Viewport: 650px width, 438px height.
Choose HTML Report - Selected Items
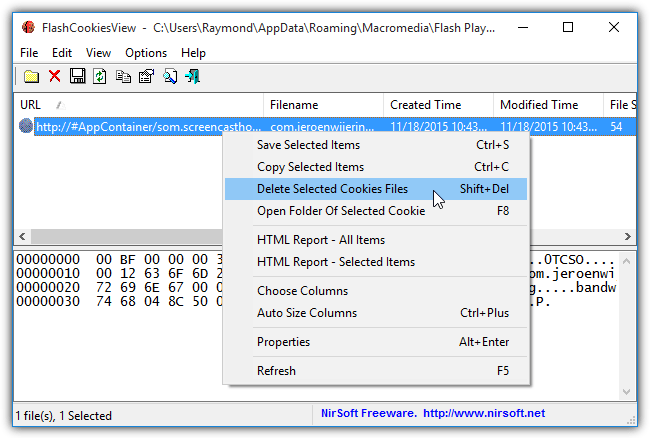tap(376, 262)
